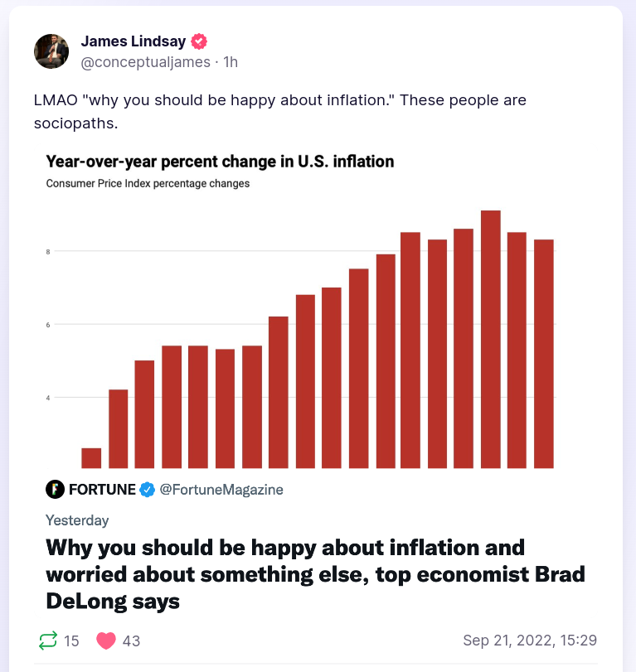Open the FORTUNE account name
The width and height of the screenshot is (636, 672).
[x=102, y=489]
